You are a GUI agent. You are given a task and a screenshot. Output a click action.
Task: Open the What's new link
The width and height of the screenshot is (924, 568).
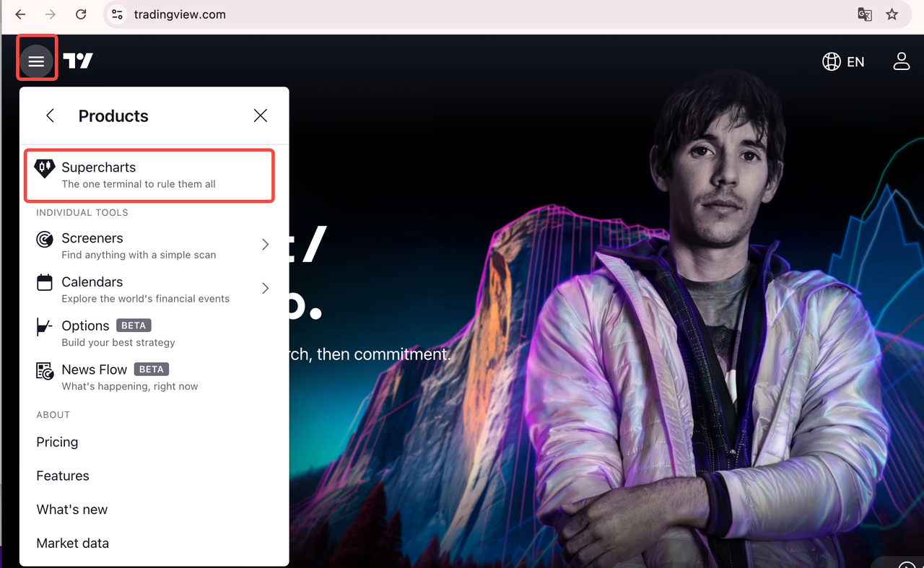pos(72,510)
